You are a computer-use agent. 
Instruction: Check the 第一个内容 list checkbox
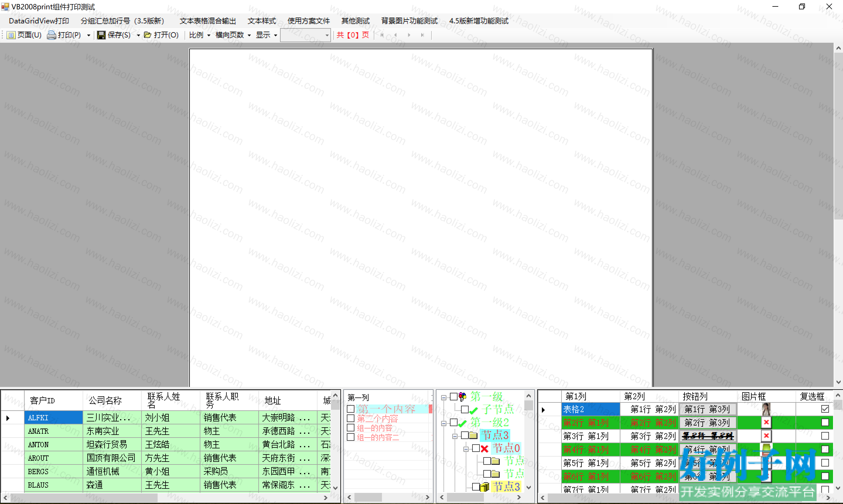click(351, 409)
